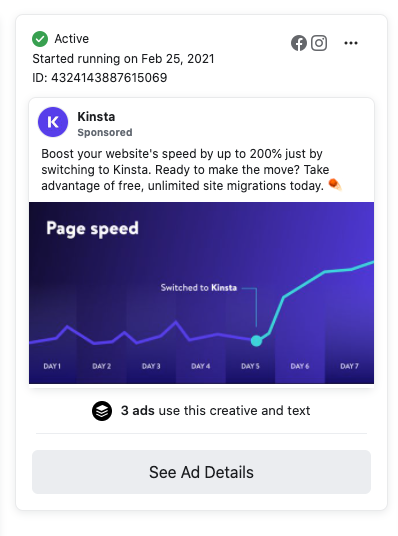The image size is (398, 536).
Task: Click the teal dot on Day 5
Action: [256, 340]
